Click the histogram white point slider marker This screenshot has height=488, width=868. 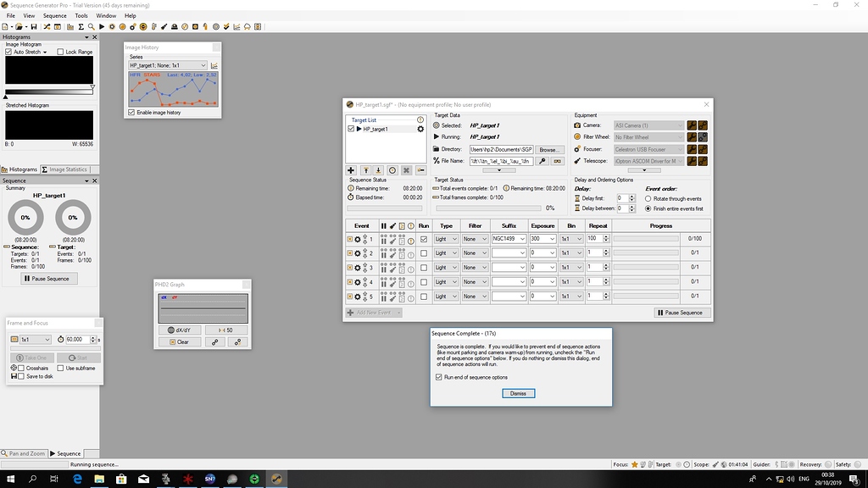pos(92,87)
